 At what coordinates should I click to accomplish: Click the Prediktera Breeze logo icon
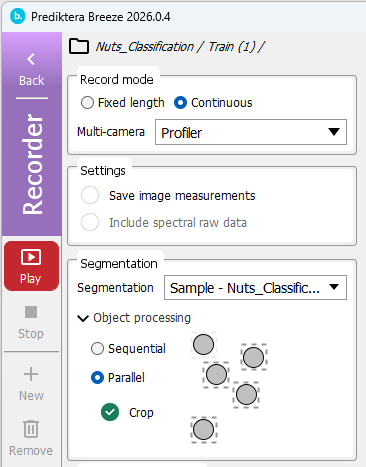click(x=17, y=16)
